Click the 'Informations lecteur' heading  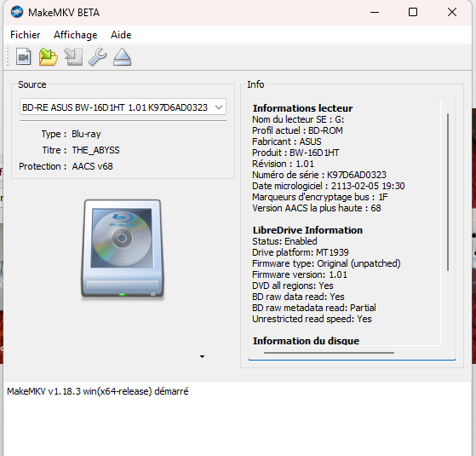coord(302,108)
